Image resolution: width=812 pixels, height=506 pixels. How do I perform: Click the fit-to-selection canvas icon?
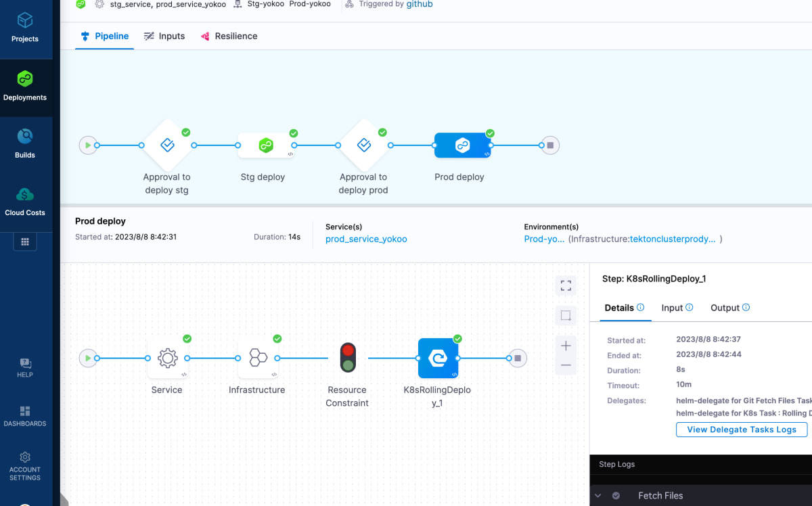coord(566,315)
